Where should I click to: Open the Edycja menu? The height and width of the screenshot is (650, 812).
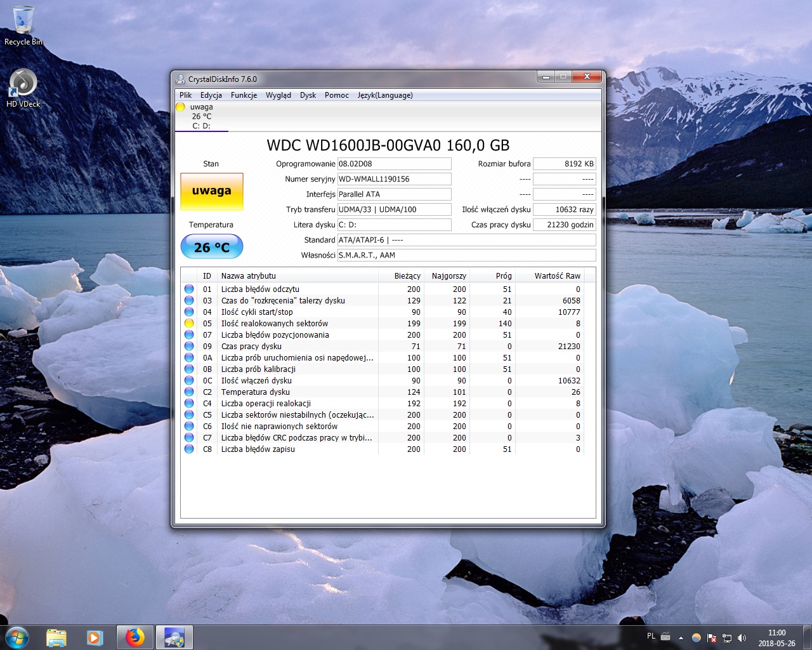pos(211,95)
